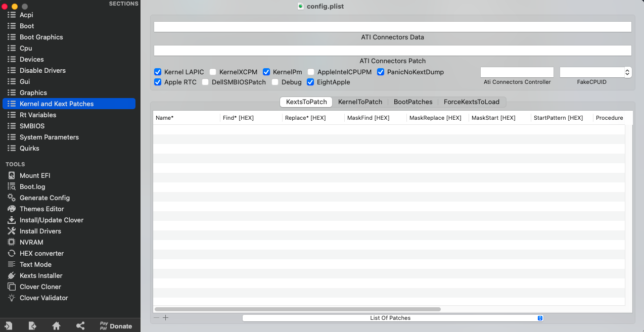
Task: Click the Clover Validator lightbulb icon
Action: pyautogui.click(x=11, y=298)
